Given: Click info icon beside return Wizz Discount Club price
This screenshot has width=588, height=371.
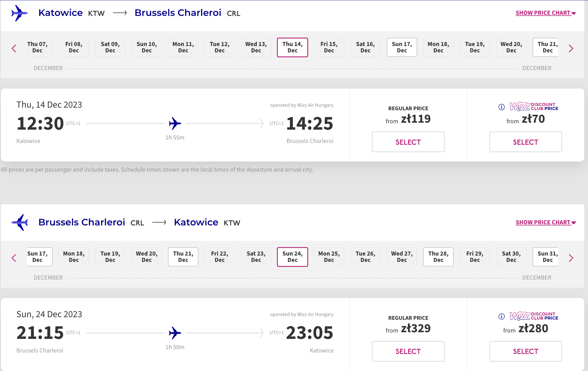Looking at the screenshot, I should (x=501, y=316).
